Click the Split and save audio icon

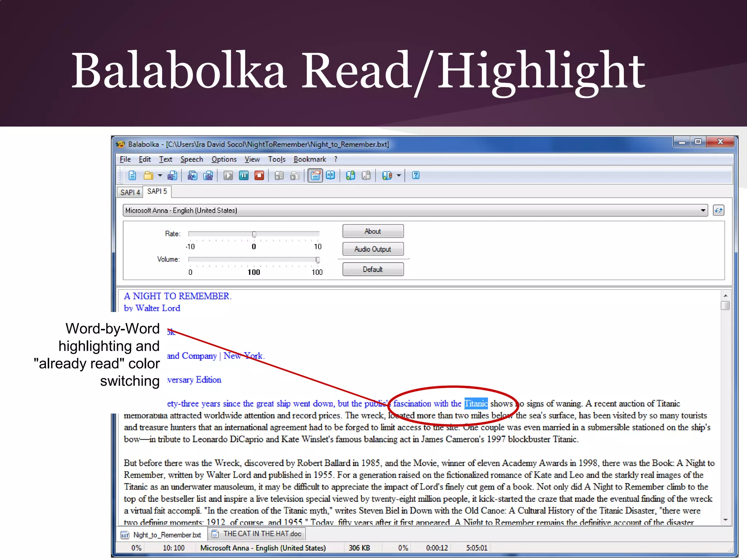coord(208,176)
